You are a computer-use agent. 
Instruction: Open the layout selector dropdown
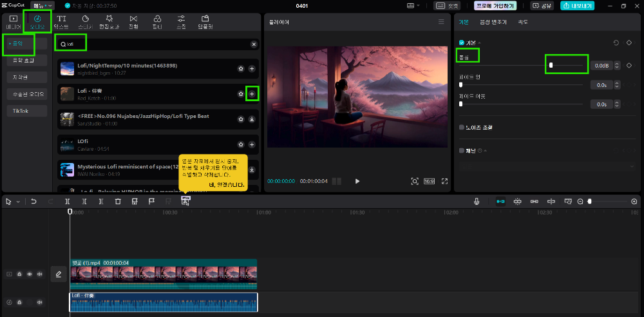[x=413, y=6]
